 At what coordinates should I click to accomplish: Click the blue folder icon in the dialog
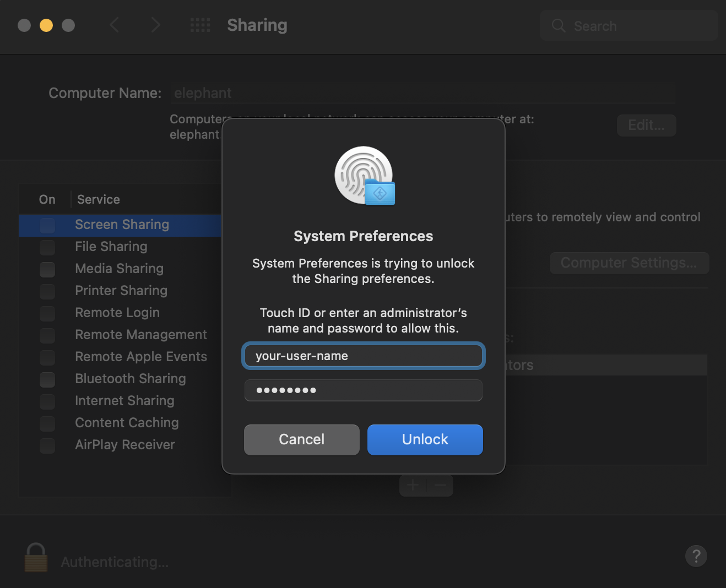(380, 193)
